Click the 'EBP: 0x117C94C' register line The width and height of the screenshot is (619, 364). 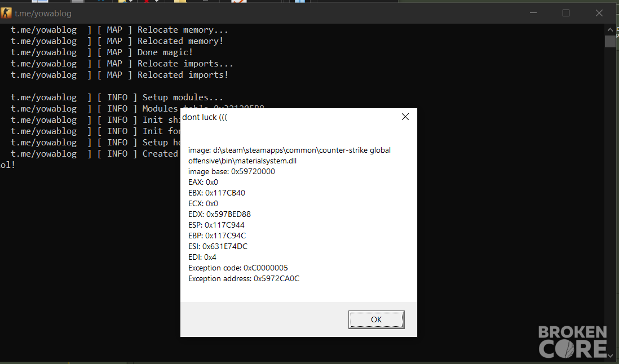click(217, 236)
